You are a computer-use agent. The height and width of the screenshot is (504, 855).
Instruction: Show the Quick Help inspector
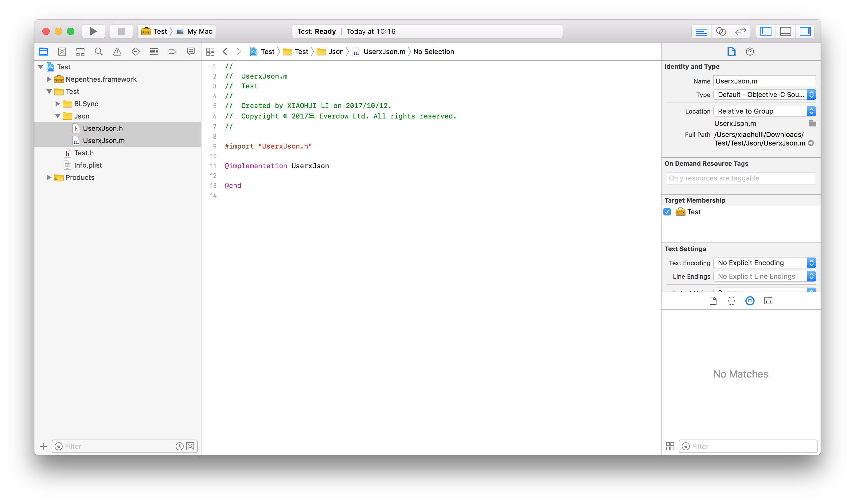[x=750, y=52]
